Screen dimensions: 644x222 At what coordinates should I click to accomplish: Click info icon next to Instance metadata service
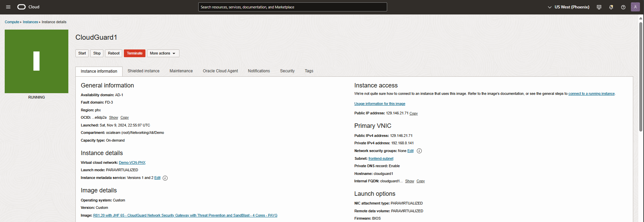pos(165,178)
